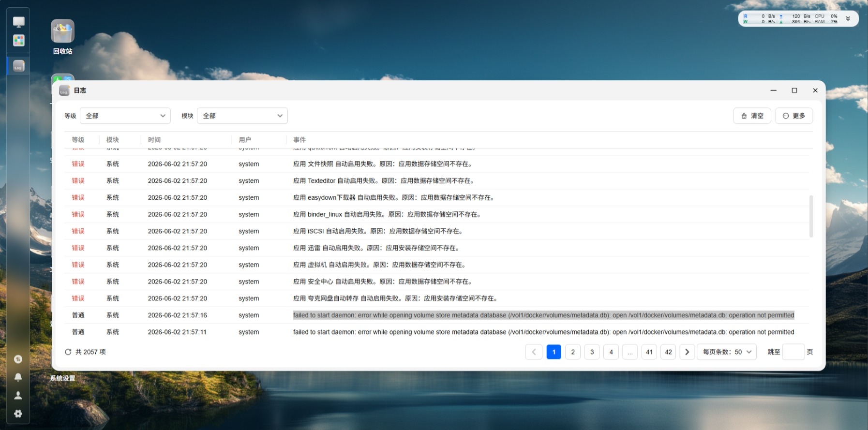
Task: Go to page 4
Action: click(x=611, y=352)
